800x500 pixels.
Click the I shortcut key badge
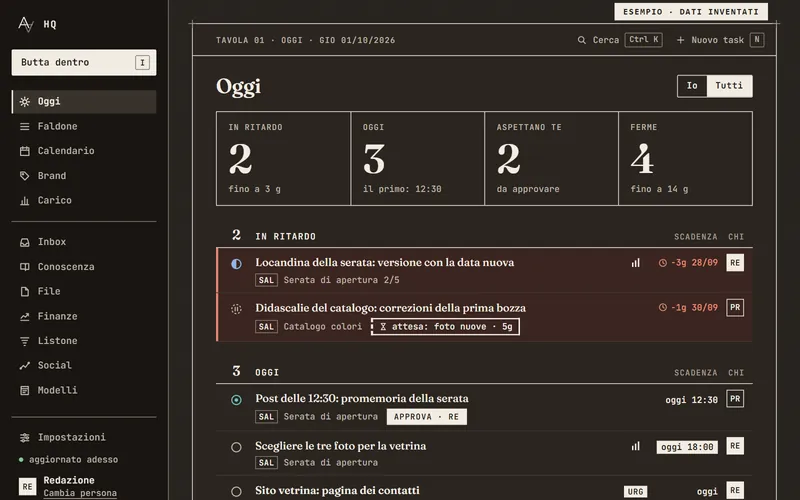142,63
